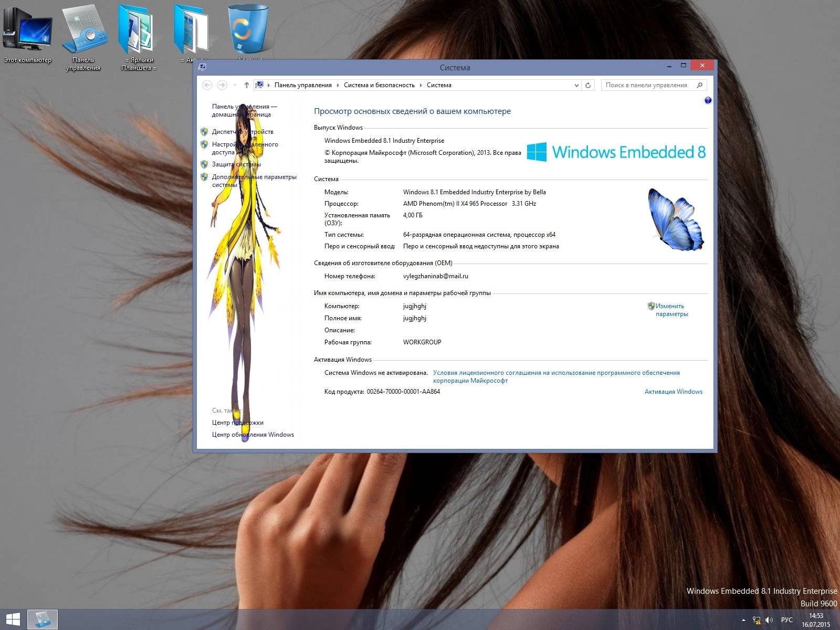Viewport: 840px width, 630px height.
Task: Click the Windows Embedded 8 logo
Action: (616, 152)
